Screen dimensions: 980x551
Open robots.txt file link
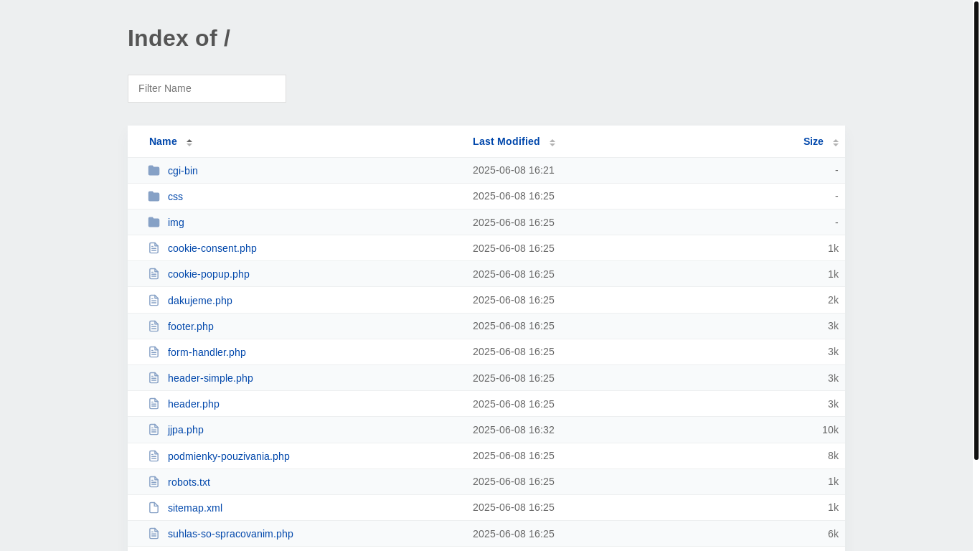(x=189, y=482)
